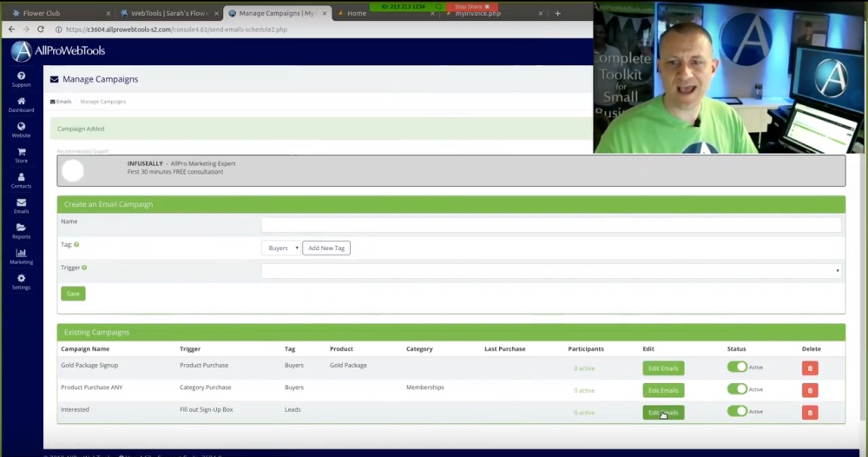Click the Trigger column header

coord(190,349)
